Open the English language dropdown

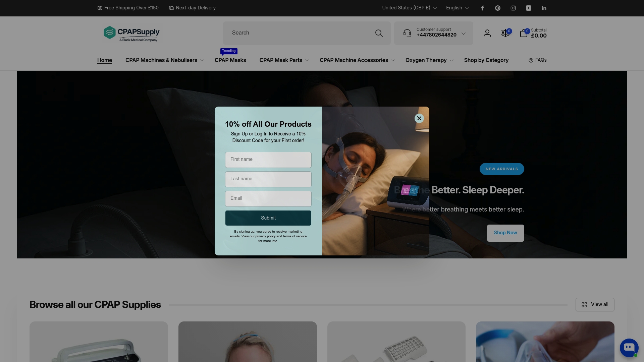pos(457,8)
